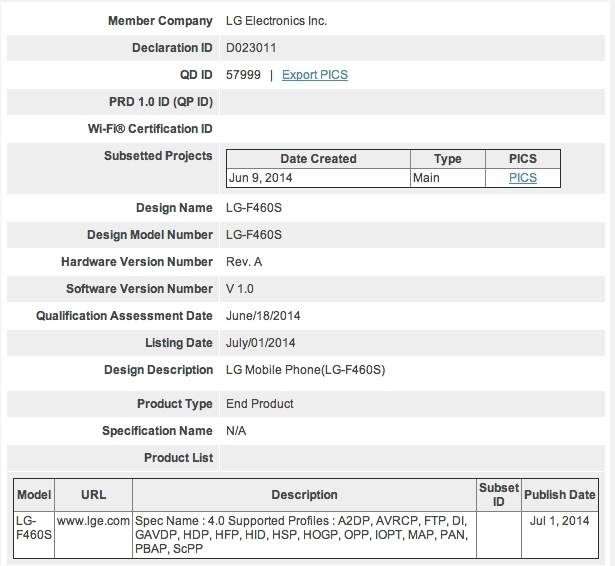Screen dimensions: 615x566
Task: Select the Design Name value LG-F460S
Action: coord(254,208)
